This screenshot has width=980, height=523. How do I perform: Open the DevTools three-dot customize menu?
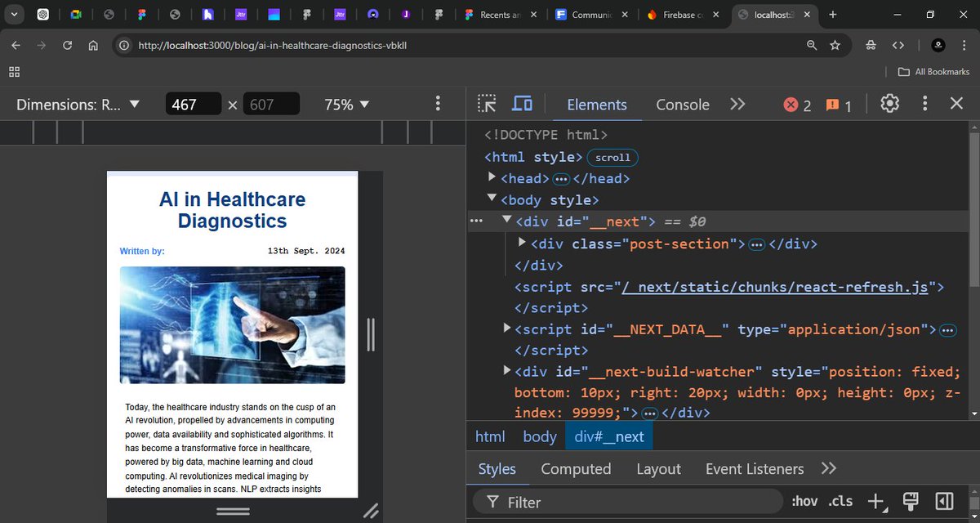[x=924, y=104]
